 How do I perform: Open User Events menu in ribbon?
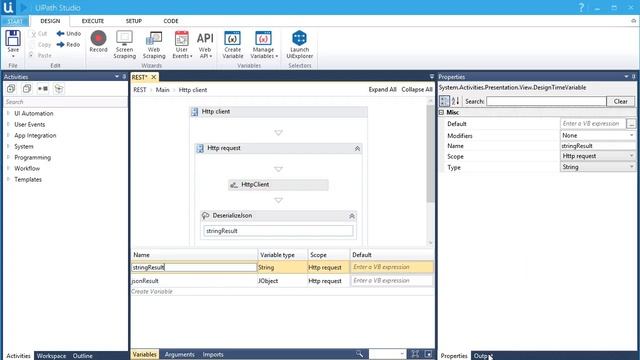pyautogui.click(x=182, y=44)
